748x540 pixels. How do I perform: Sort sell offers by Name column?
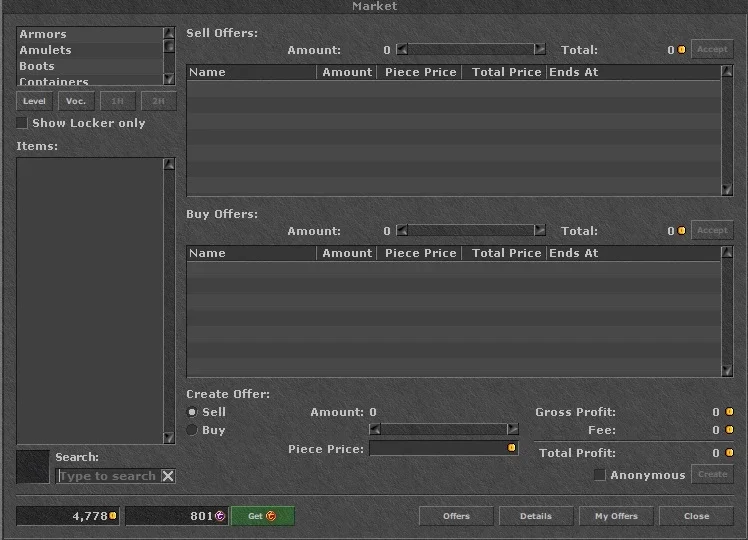click(x=251, y=73)
